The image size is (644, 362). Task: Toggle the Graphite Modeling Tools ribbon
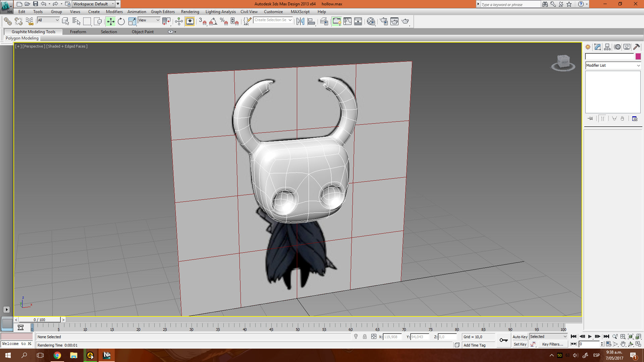336,21
